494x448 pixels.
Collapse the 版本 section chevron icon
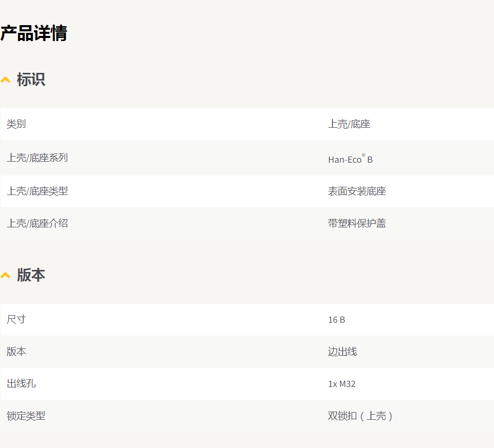6,275
